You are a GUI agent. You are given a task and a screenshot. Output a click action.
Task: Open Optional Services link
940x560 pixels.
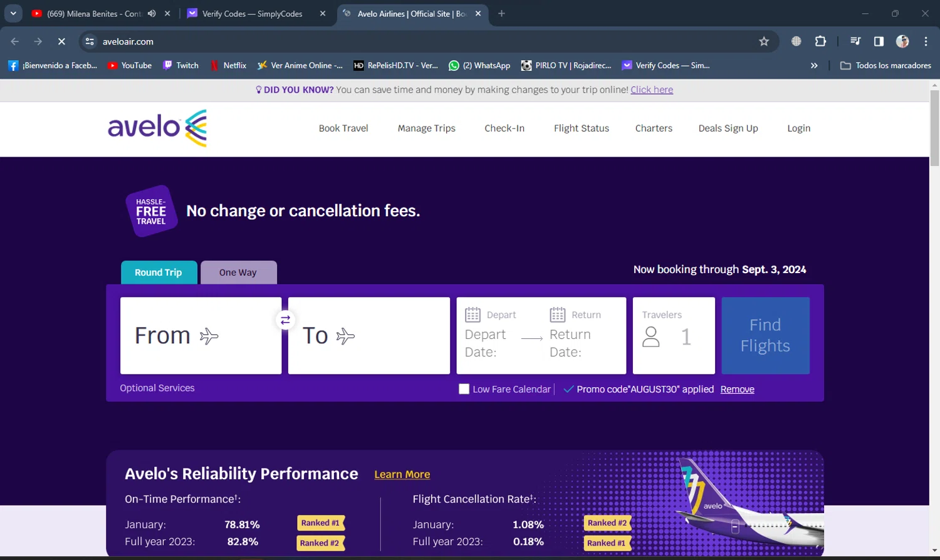pos(157,388)
